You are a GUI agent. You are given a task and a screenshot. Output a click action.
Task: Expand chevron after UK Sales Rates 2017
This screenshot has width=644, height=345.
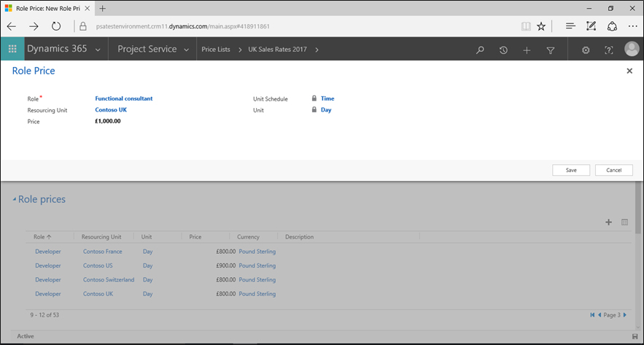(317, 50)
